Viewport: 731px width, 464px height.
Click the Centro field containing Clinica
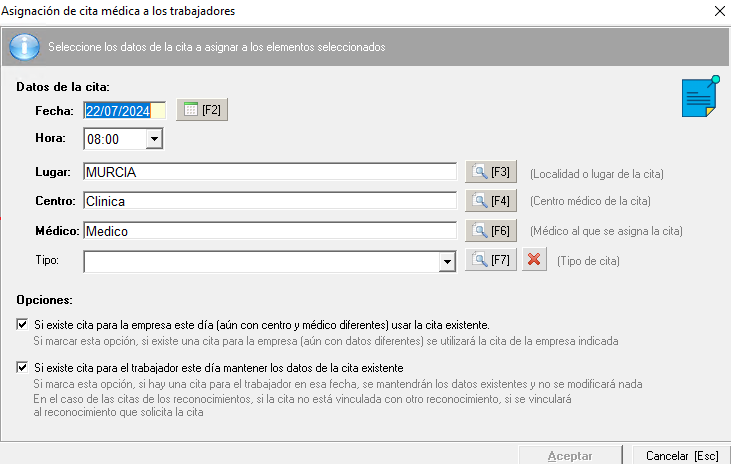point(270,201)
